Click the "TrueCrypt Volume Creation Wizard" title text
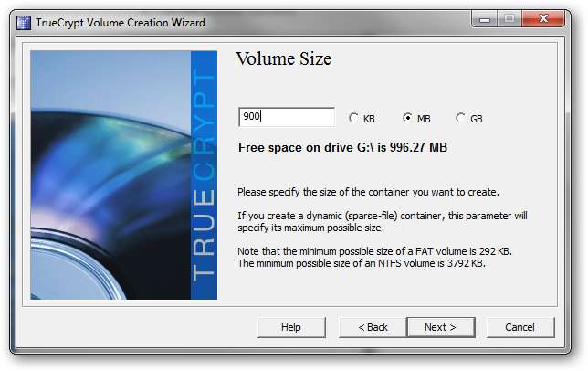The height and width of the screenshot is (371, 588). (121, 23)
